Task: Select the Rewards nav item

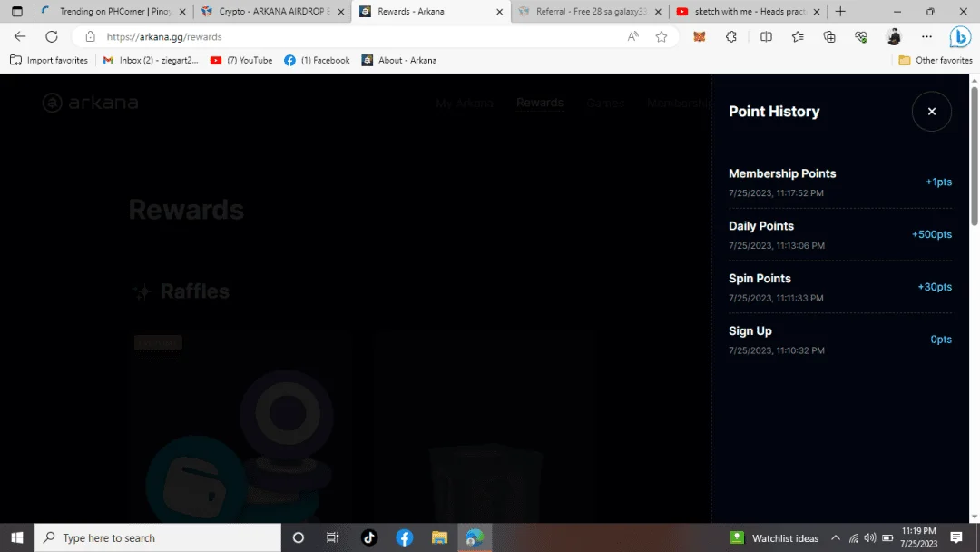Action: click(x=540, y=103)
